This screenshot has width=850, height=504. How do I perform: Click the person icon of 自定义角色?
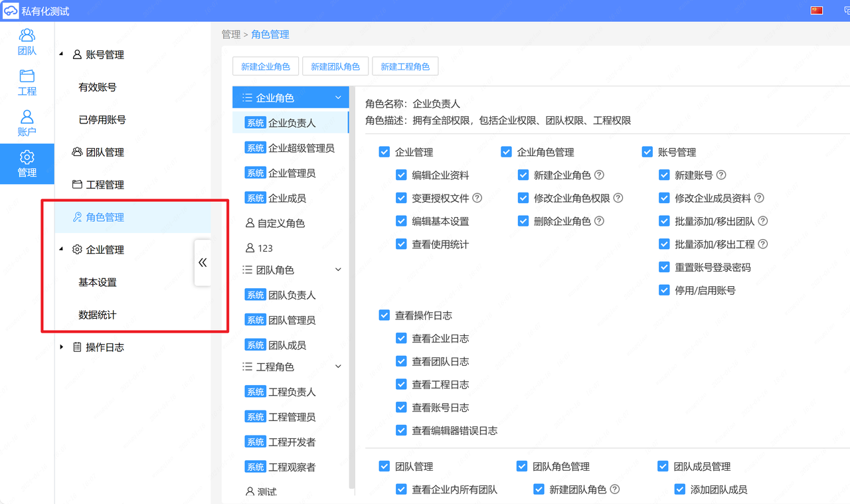pyautogui.click(x=250, y=223)
